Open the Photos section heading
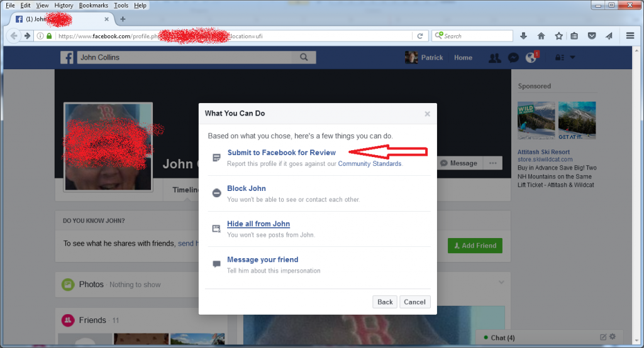Image resolution: width=644 pixels, height=348 pixels. pos(91,285)
